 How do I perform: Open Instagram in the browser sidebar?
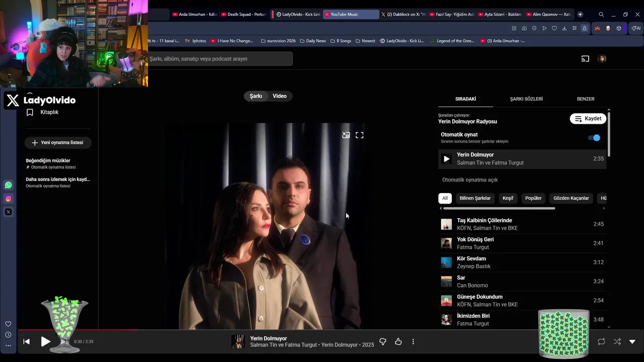[8, 199]
